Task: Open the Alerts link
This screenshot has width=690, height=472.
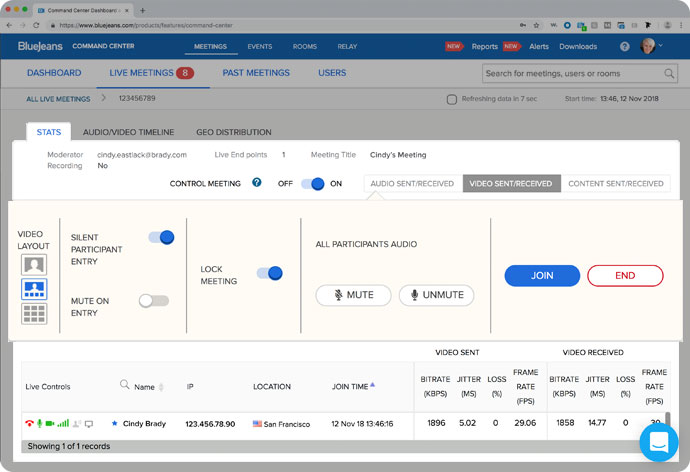Action: pyautogui.click(x=539, y=46)
